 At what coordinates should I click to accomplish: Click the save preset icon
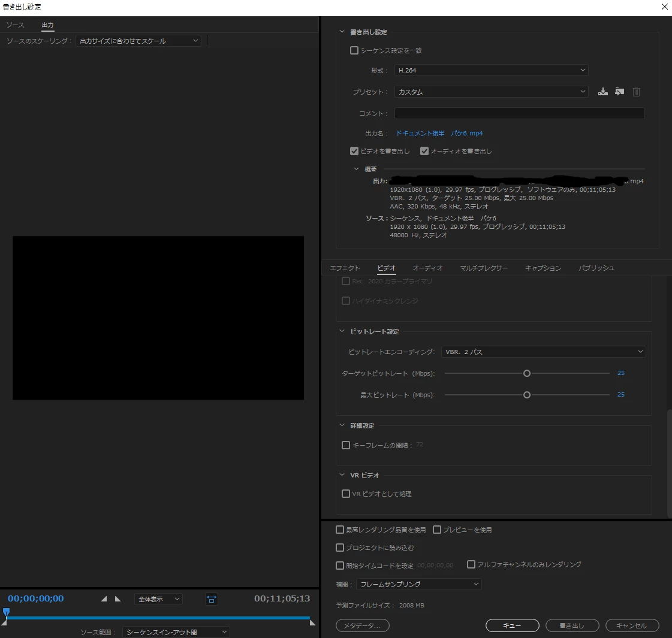[603, 92]
